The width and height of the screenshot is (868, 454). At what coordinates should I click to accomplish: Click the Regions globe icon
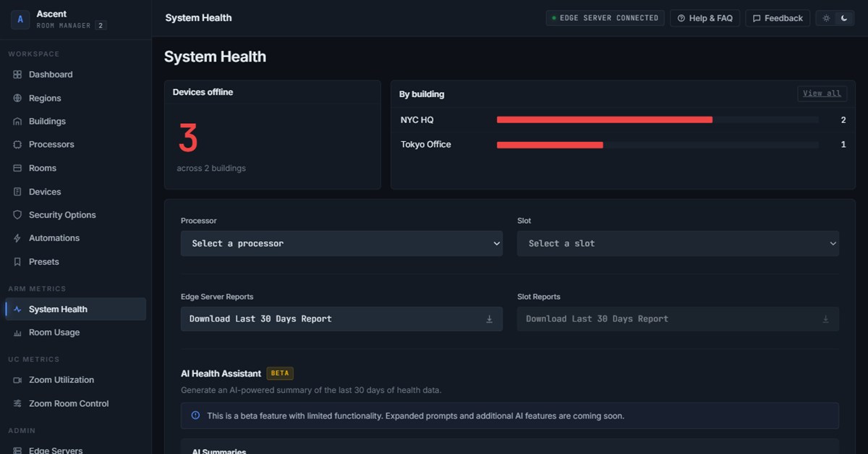coord(17,98)
